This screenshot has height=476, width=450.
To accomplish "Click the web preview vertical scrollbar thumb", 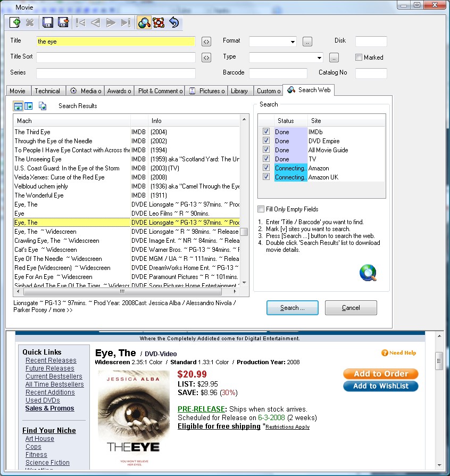I will [439, 361].
